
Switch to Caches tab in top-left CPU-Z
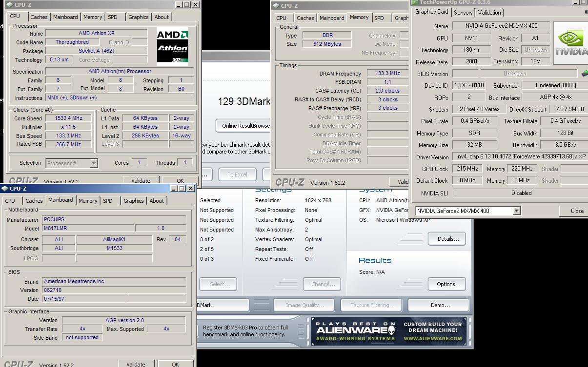tap(39, 17)
